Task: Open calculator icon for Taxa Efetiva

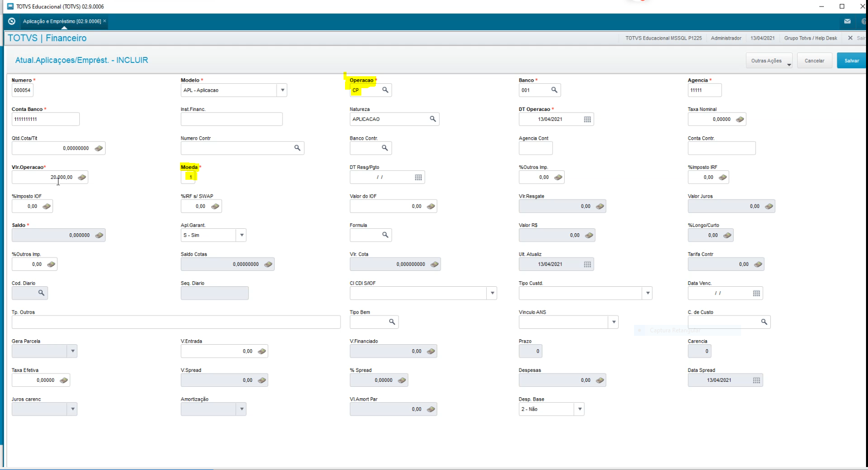Action: pos(63,380)
